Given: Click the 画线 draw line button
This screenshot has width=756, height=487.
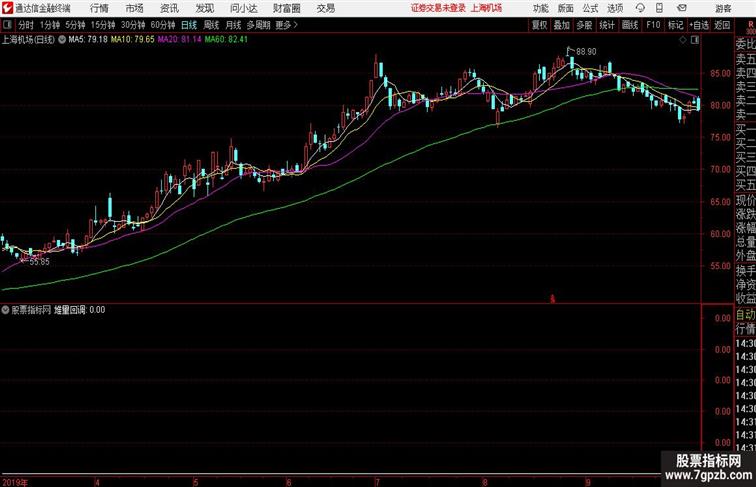Looking at the screenshot, I should 630,25.
